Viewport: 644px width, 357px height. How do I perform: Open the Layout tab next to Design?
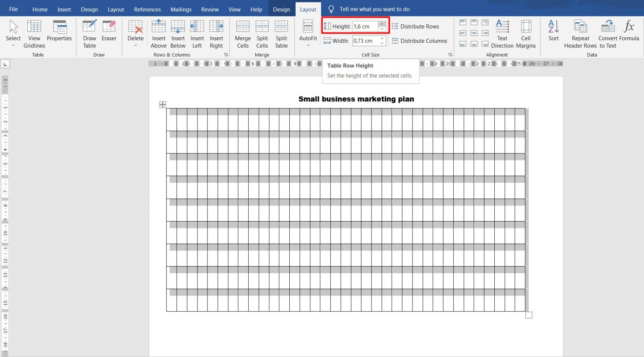point(116,9)
